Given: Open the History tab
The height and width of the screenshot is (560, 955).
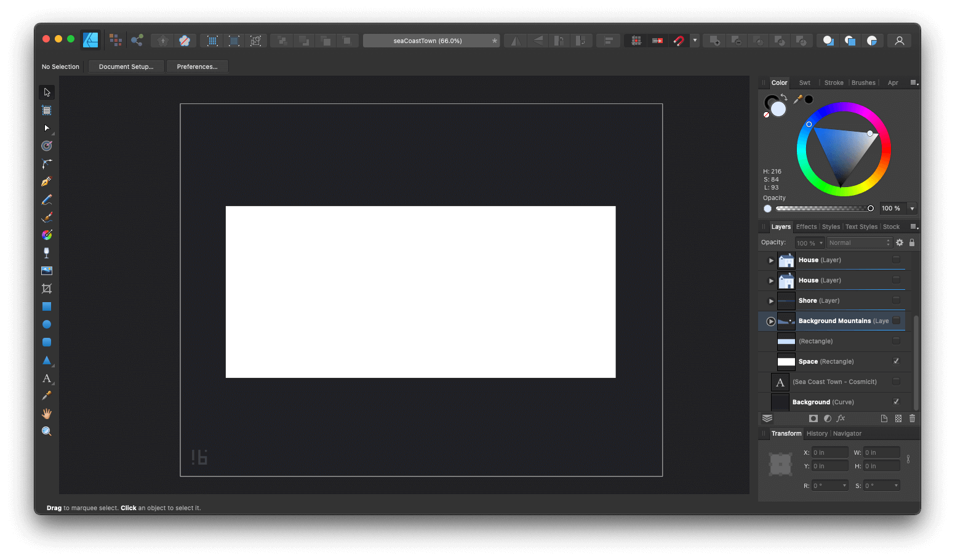Looking at the screenshot, I should pos(817,433).
